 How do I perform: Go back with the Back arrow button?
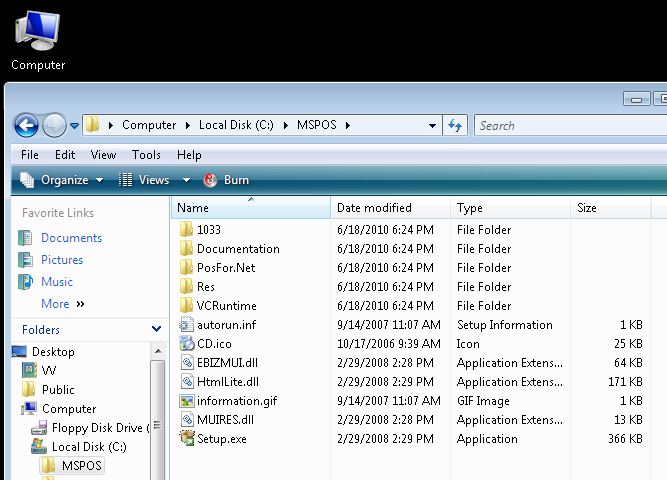tap(26, 125)
